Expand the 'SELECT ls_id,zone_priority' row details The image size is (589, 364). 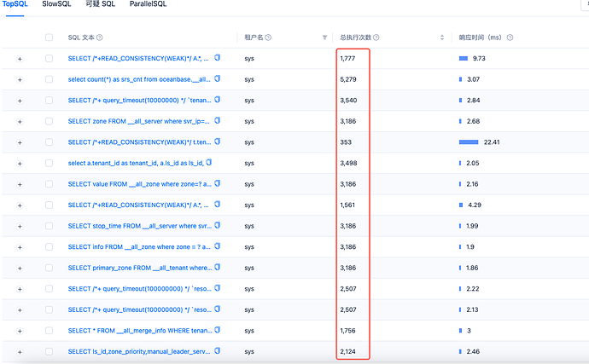click(20, 351)
